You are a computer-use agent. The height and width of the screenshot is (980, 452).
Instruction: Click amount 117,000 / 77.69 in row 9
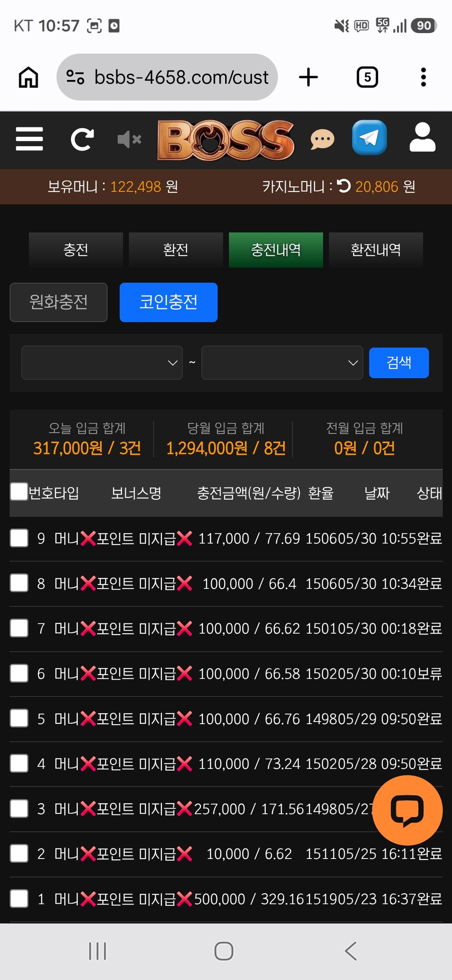(249, 539)
